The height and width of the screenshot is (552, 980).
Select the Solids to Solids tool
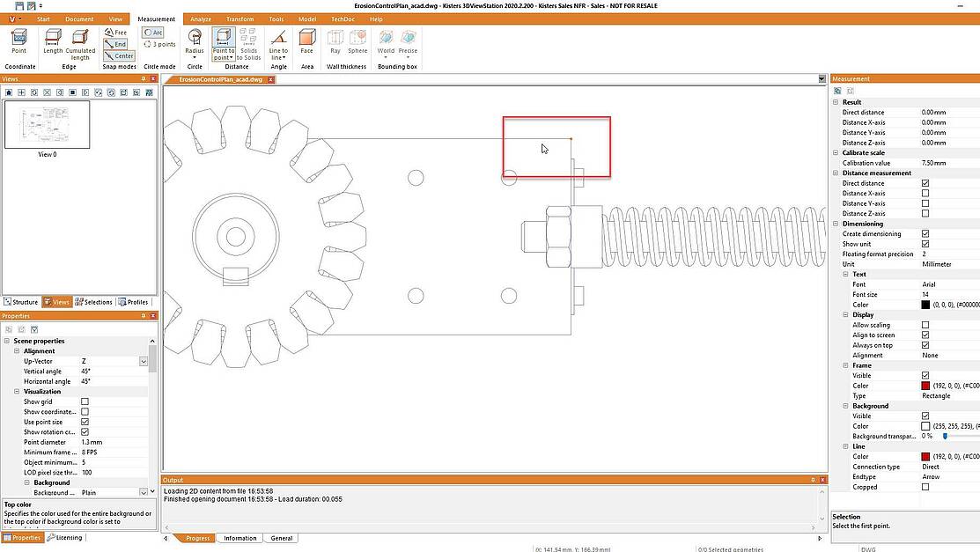click(x=249, y=44)
